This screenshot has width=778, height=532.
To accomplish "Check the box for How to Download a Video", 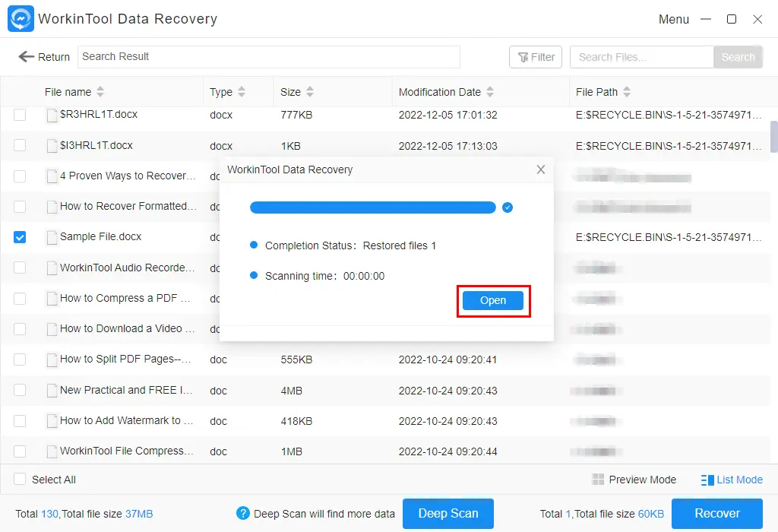I will click(x=20, y=329).
